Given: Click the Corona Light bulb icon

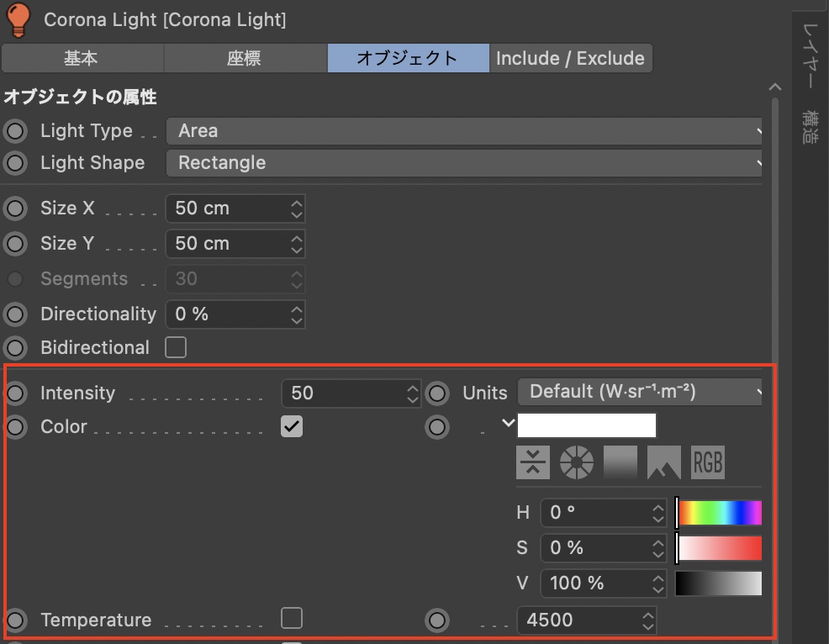Looking at the screenshot, I should (18, 18).
